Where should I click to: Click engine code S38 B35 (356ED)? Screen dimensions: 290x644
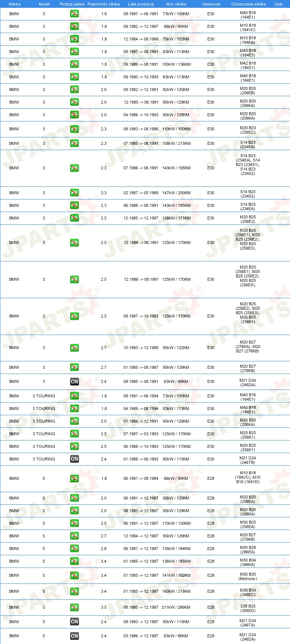pos(248,608)
